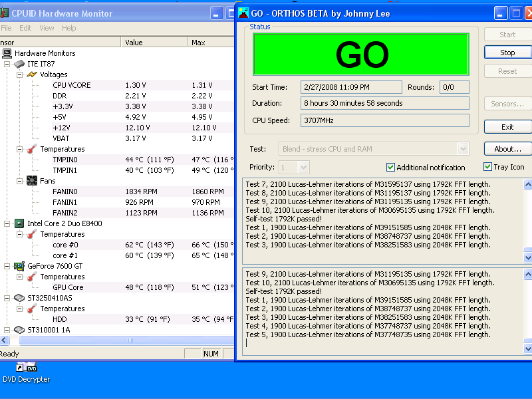Click the Value column header
The width and height of the screenshot is (532, 399).
(154, 43)
